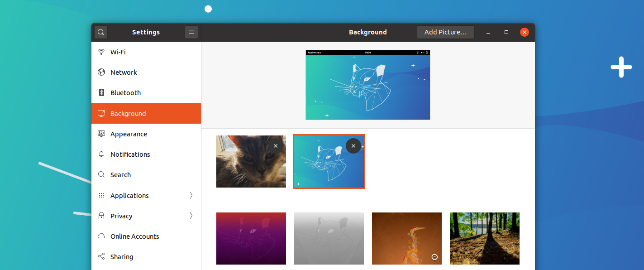Screen dimensions: 644x270
Task: Select the grey Focal Fossa wallpaper
Action: 329,238
